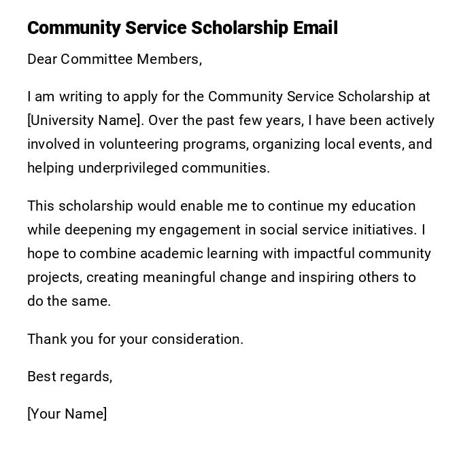Click the phrase "Over the past few years"
Image resolution: width=476 pixels, height=456 pixels.
click(x=224, y=121)
